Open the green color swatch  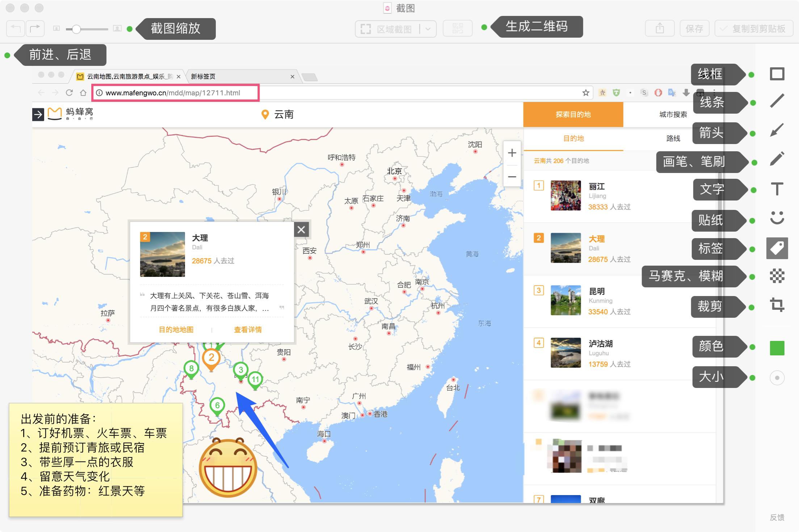[777, 348]
